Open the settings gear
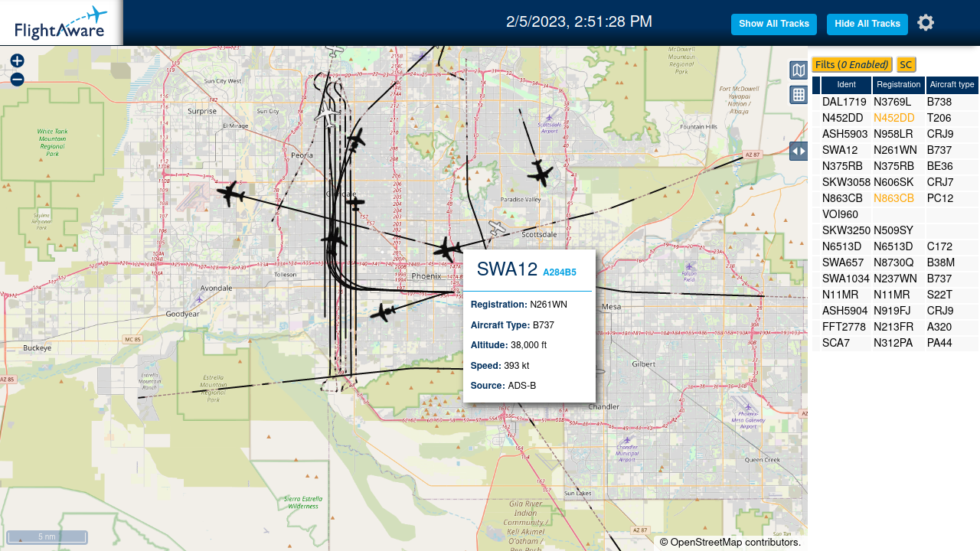Image resolution: width=980 pixels, height=551 pixels. coord(926,23)
